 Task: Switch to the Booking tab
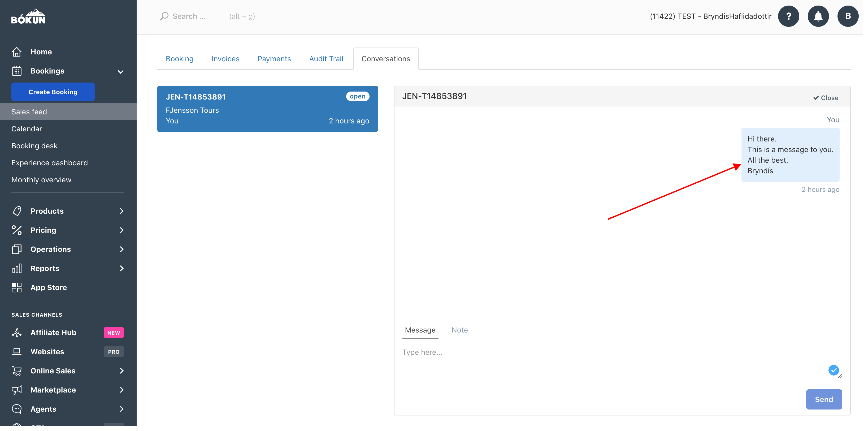(x=181, y=59)
